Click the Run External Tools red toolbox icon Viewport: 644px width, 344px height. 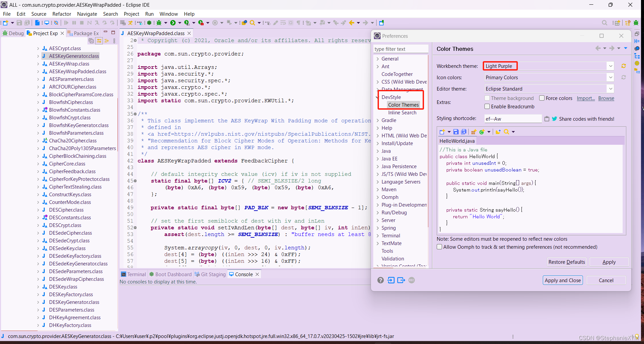(201, 23)
